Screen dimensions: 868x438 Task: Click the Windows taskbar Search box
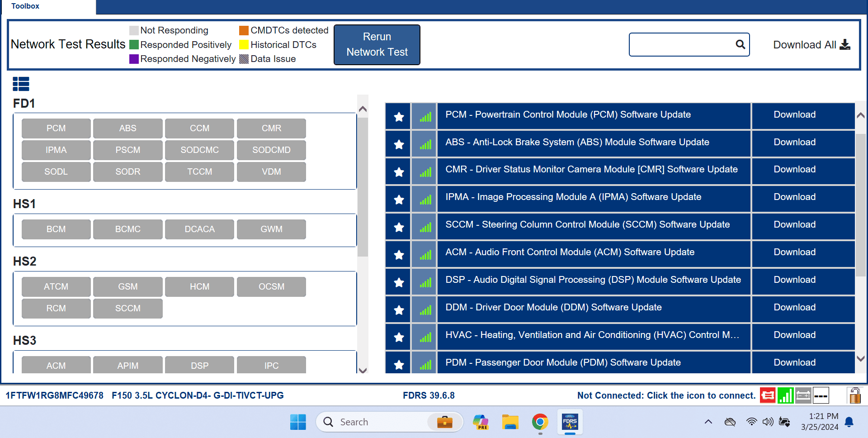coord(389,422)
